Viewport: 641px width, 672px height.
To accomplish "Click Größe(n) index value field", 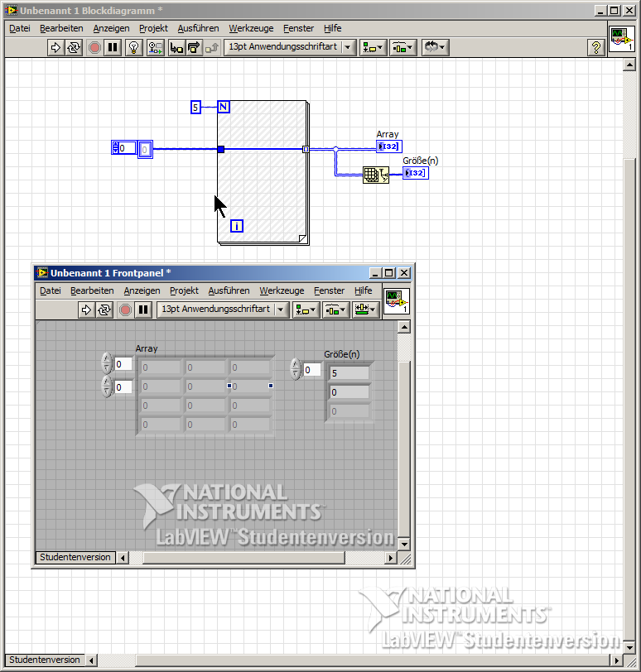I will pyautogui.click(x=312, y=370).
